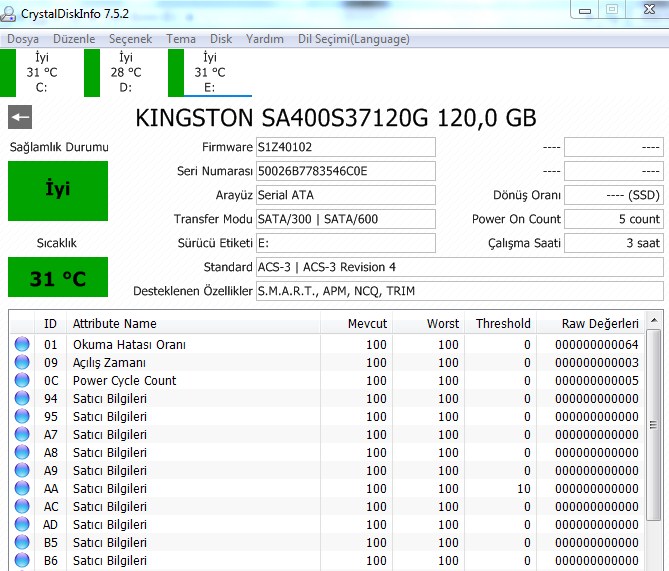
Task: Click the back arrow disk navigation button
Action: (19, 117)
